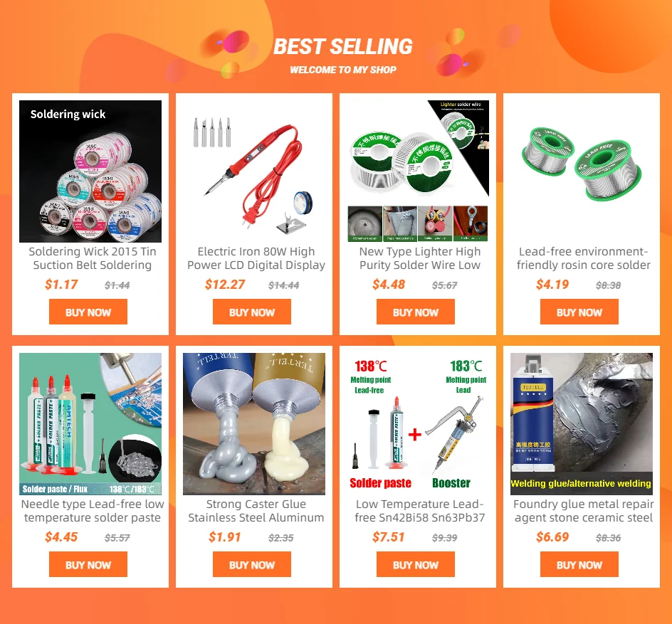Viewport: 672px width, 624px height.
Task: Buy the $4.19 lead-free rosin solder now
Action: pos(579,312)
